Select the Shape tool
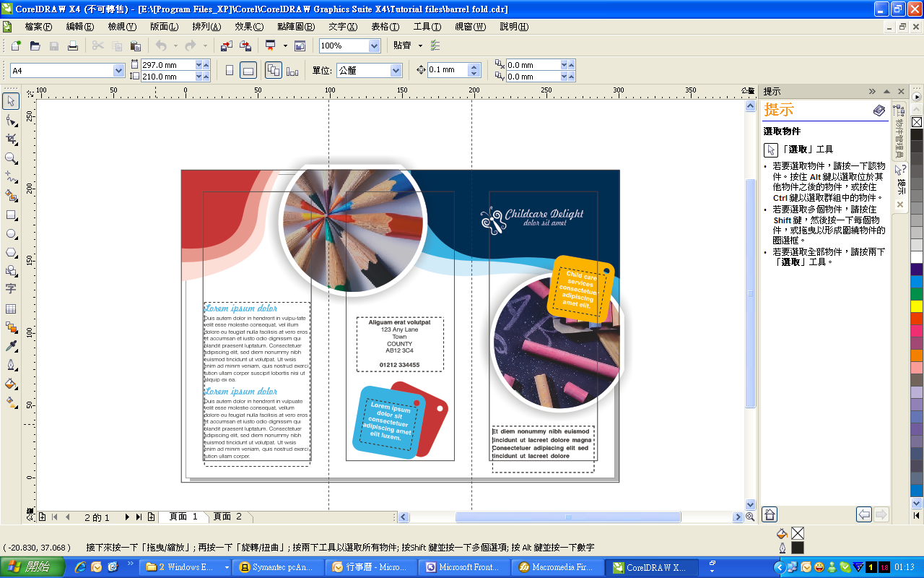This screenshot has width=924, height=578. (x=10, y=121)
